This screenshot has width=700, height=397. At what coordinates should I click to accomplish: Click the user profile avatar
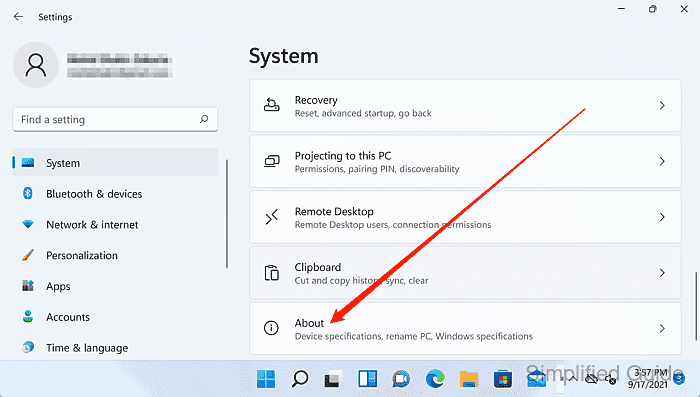[36, 65]
